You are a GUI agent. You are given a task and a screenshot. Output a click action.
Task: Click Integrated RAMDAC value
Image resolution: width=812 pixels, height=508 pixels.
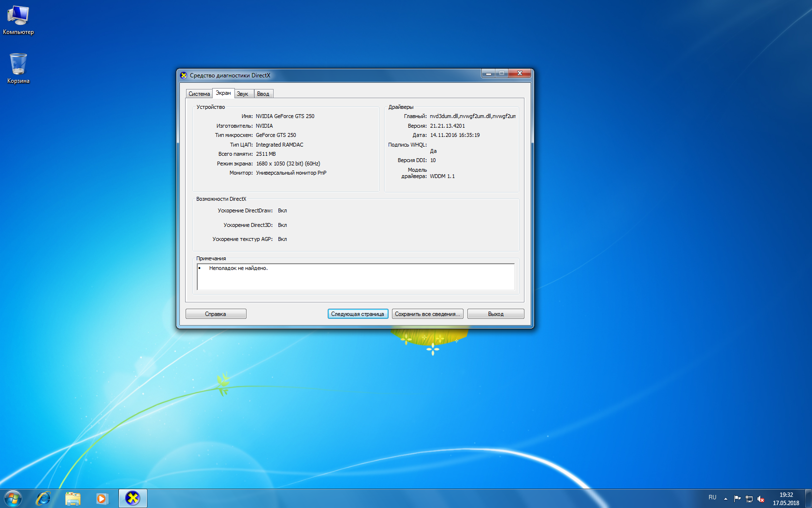[279, 145]
